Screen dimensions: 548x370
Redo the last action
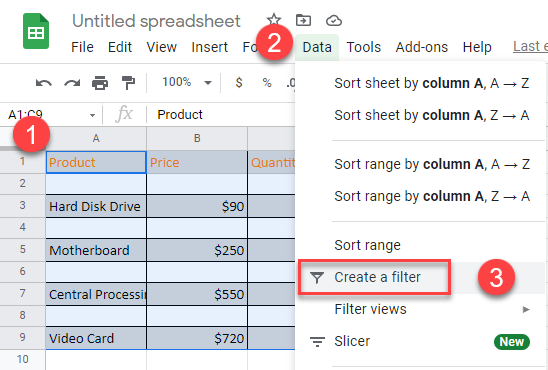[72, 83]
